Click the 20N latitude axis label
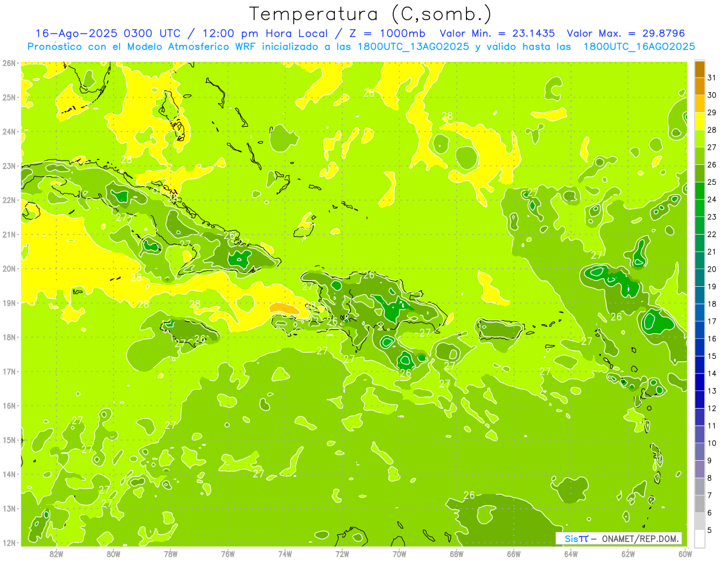Image resolution: width=728 pixels, height=562 pixels. [x=8, y=269]
